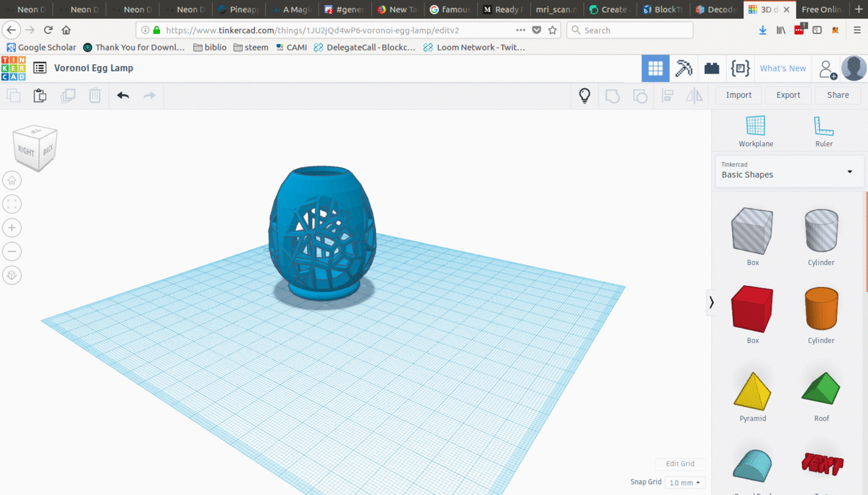Select the red Text shape
This screenshot has width=868, height=495.
point(822,464)
